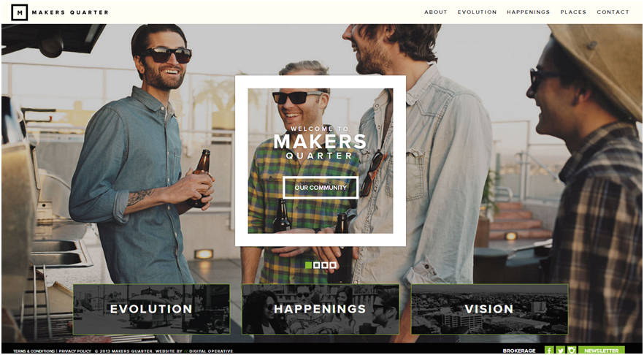The image size is (644, 355).
Task: Select the third slide indicator square
Action: pos(325,265)
